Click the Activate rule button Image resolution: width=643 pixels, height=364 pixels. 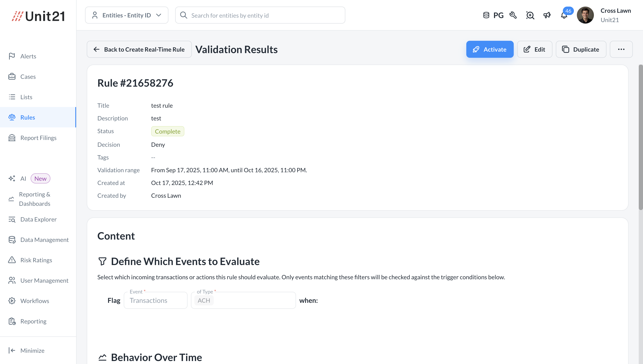tap(489, 49)
